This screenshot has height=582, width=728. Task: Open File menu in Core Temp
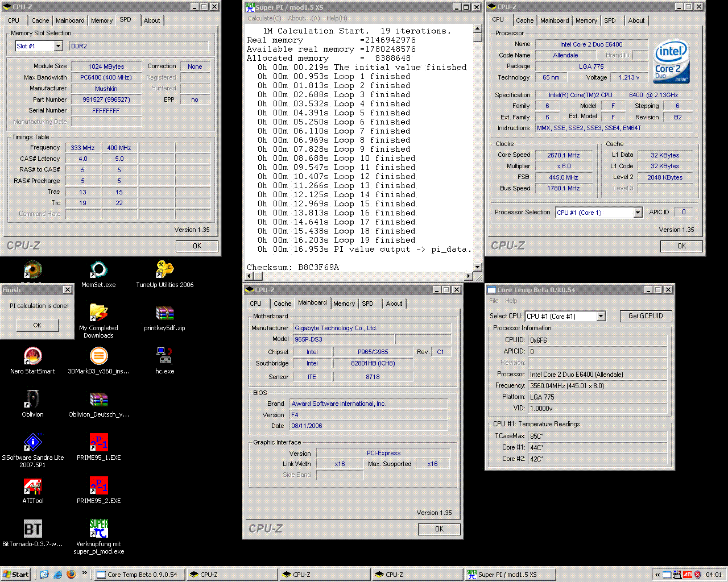coord(494,301)
